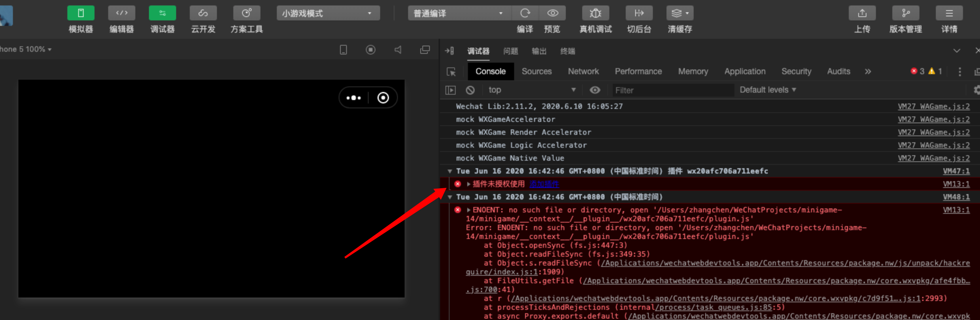Click the 切后台 switch-to-background icon
Viewport: 980px width, 320px height.
click(x=639, y=13)
